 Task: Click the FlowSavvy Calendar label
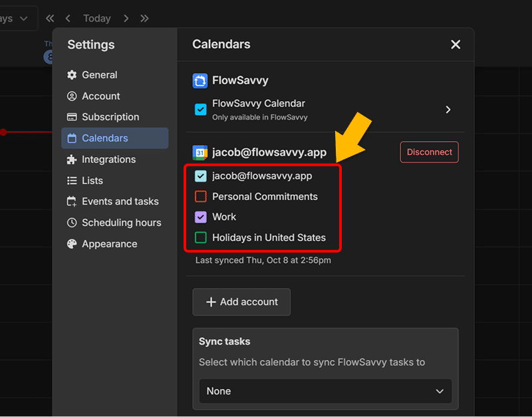click(259, 104)
